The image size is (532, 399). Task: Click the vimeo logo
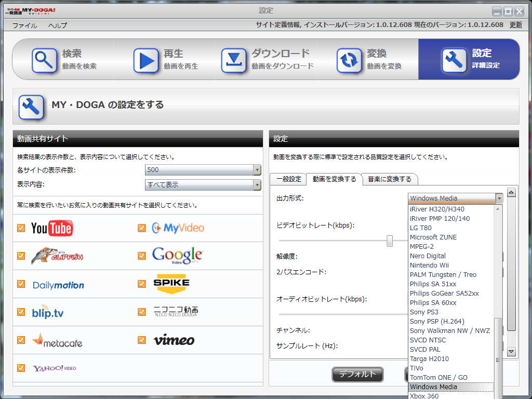pyautogui.click(x=174, y=340)
